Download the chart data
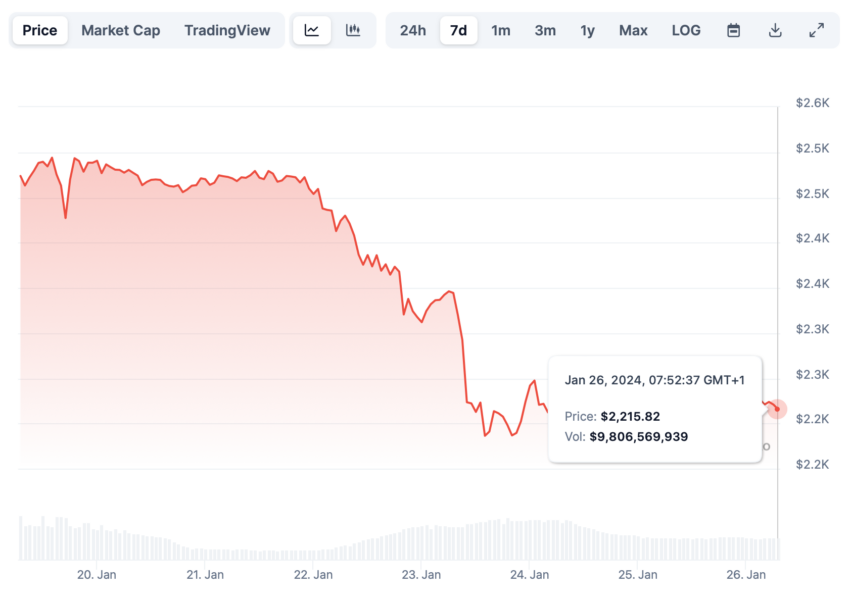The height and width of the screenshot is (601, 850). pos(775,30)
